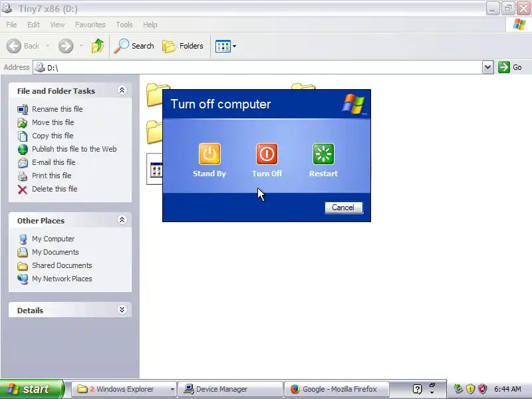
Task: Click the red Turn Off icon
Action: pyautogui.click(x=267, y=154)
